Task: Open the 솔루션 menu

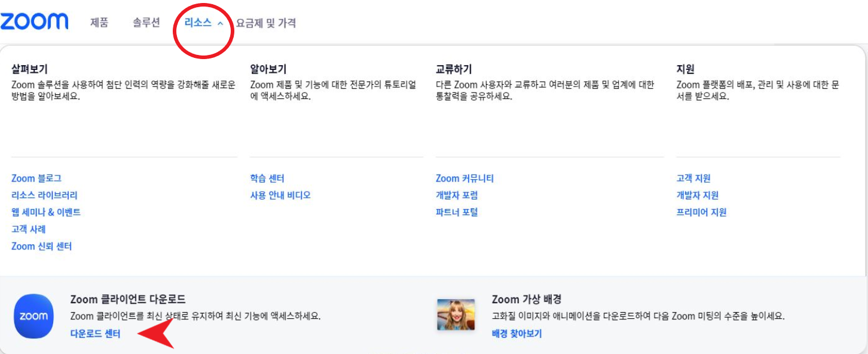Action: [x=146, y=23]
